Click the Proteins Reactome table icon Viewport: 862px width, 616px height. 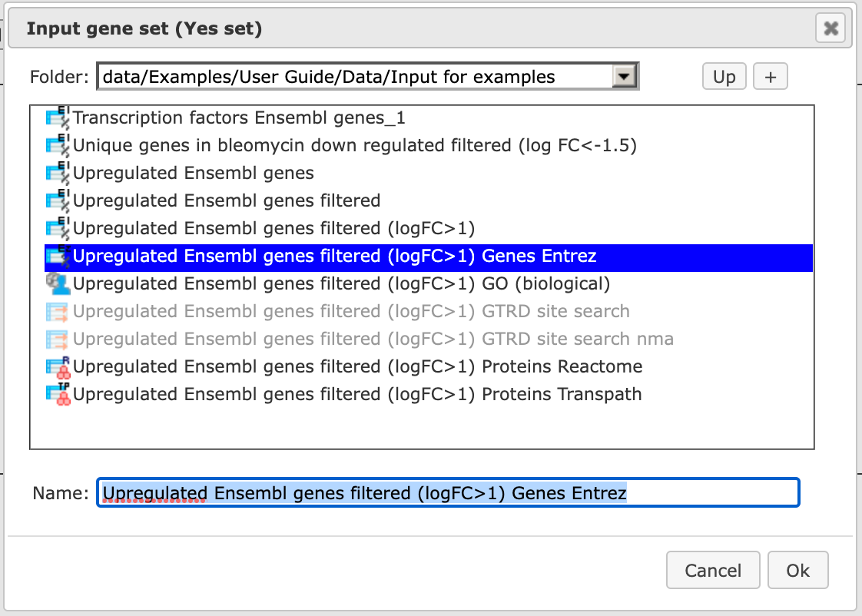click(x=58, y=366)
